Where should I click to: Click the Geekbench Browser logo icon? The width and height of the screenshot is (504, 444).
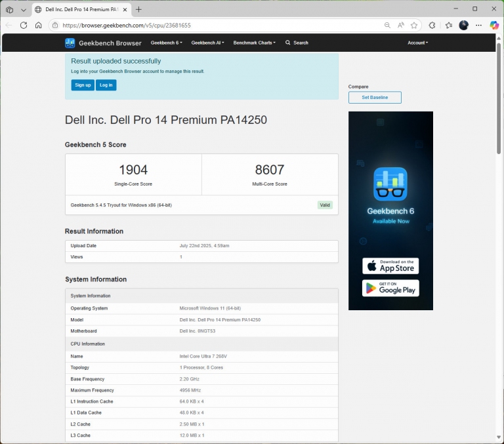[70, 43]
